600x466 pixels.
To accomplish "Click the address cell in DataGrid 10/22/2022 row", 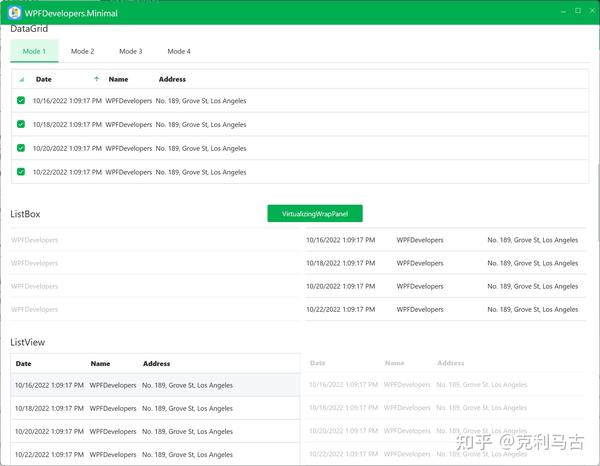I will tap(201, 172).
